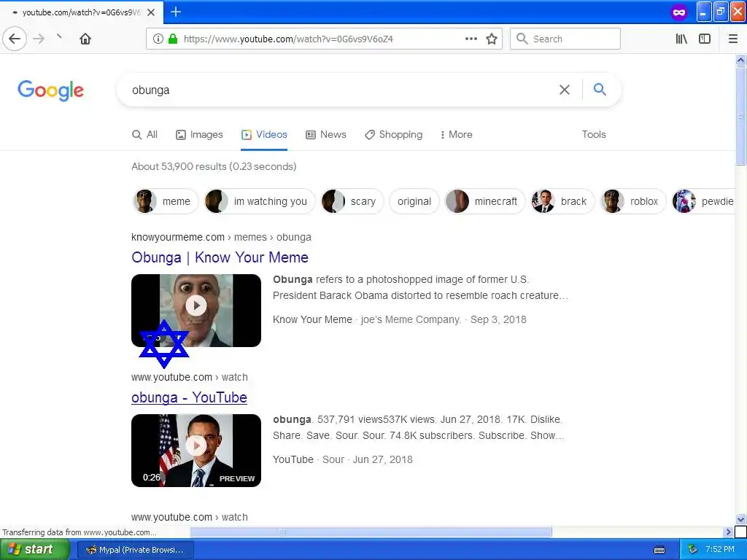This screenshot has height=560, width=747.
Task: Select the Mypal Private Browsing taskbar button
Action: 135,550
